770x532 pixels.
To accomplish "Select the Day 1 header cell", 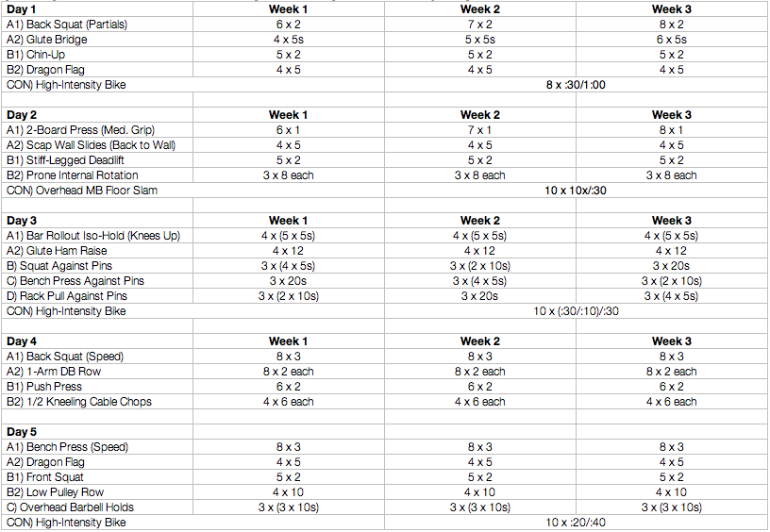I will (97, 9).
